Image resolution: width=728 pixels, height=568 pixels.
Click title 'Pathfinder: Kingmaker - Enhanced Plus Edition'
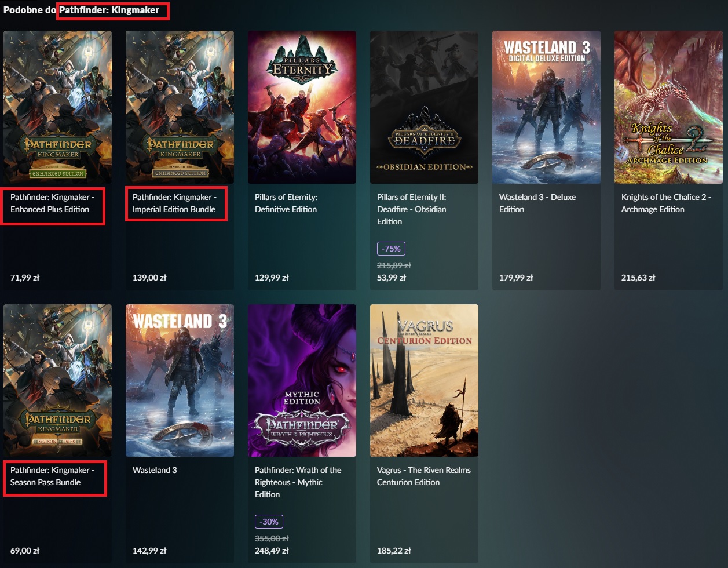coord(52,203)
